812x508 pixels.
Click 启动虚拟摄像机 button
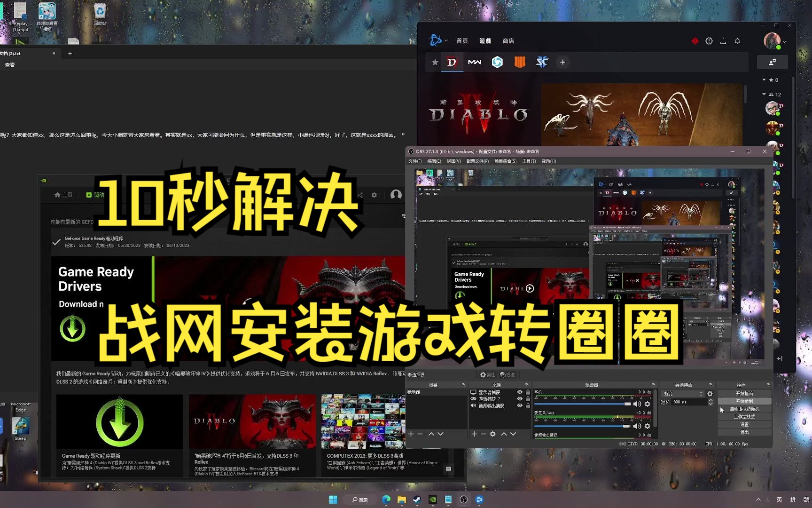(x=744, y=409)
